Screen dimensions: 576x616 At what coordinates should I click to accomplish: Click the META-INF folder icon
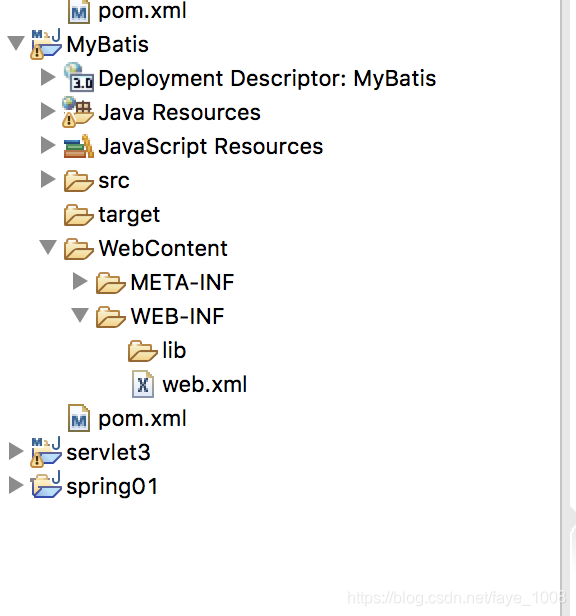click(x=111, y=283)
